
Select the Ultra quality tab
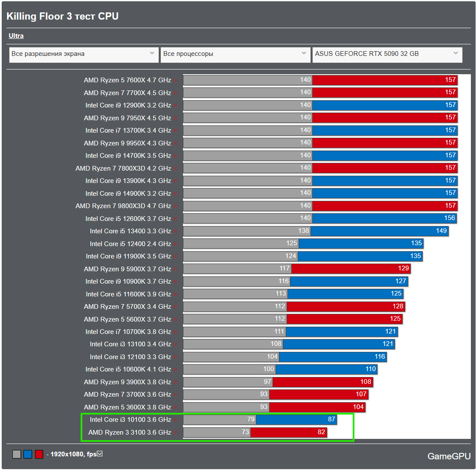[16, 36]
